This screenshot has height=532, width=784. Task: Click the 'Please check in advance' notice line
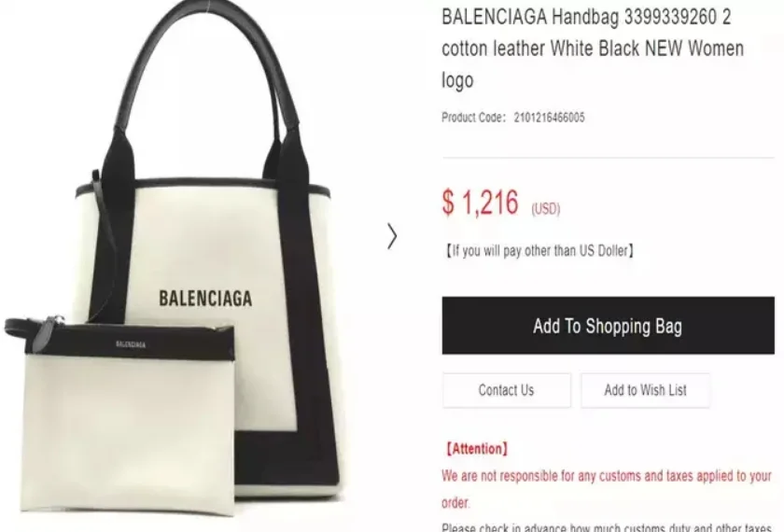tap(608, 527)
